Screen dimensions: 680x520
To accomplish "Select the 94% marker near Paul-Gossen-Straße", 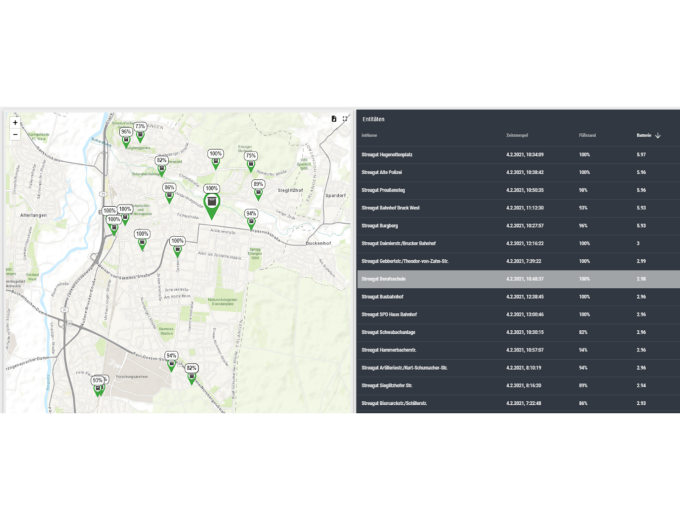I will [171, 365].
